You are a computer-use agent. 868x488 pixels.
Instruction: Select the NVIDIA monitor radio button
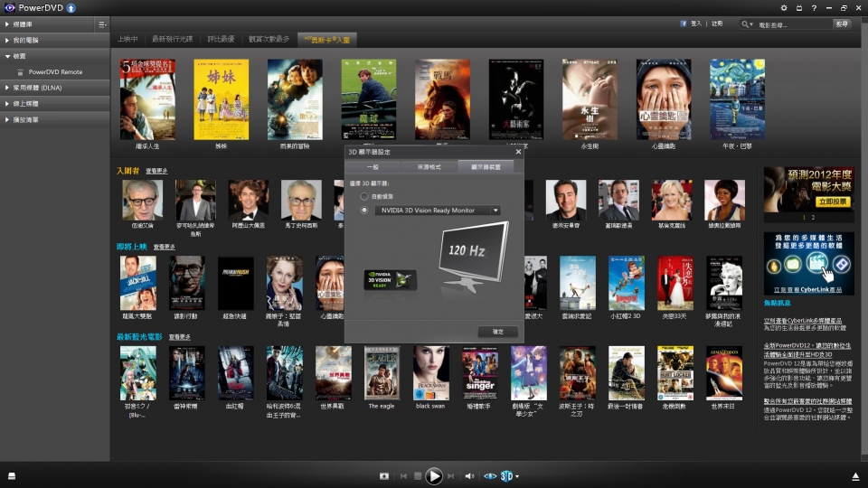(364, 211)
